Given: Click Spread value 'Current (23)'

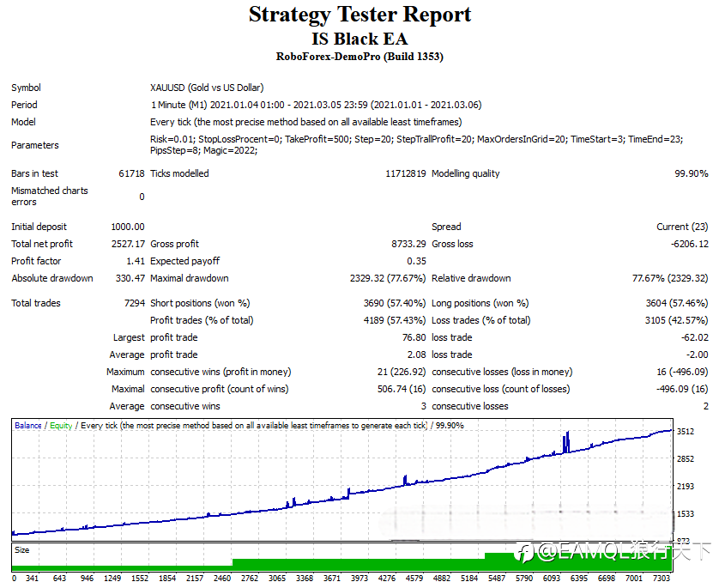Looking at the screenshot, I should coord(682,227).
